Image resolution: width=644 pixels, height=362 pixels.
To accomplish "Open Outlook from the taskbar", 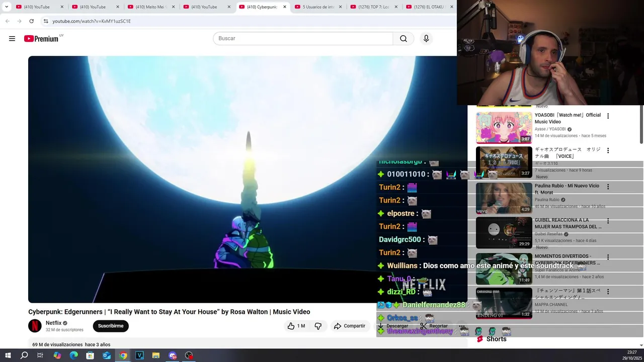I will [107, 355].
